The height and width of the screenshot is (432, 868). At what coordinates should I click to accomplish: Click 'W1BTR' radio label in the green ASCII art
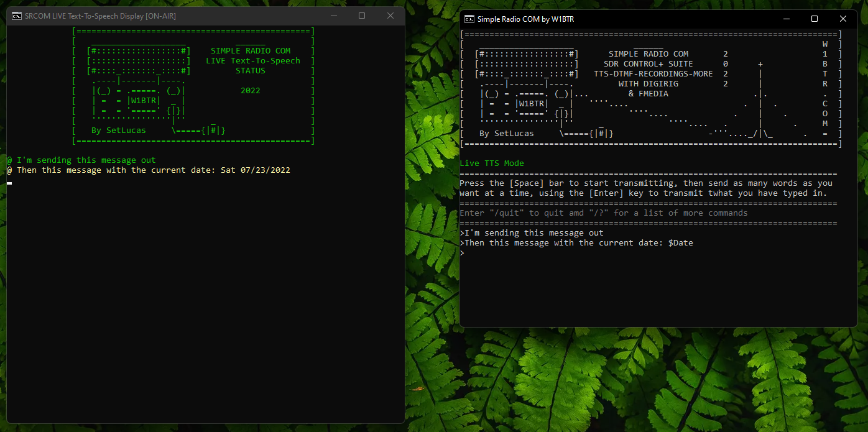point(144,101)
